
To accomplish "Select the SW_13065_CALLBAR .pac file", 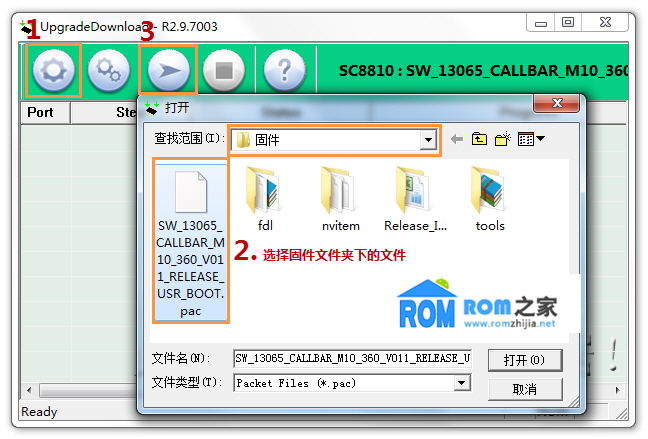I will (x=191, y=243).
